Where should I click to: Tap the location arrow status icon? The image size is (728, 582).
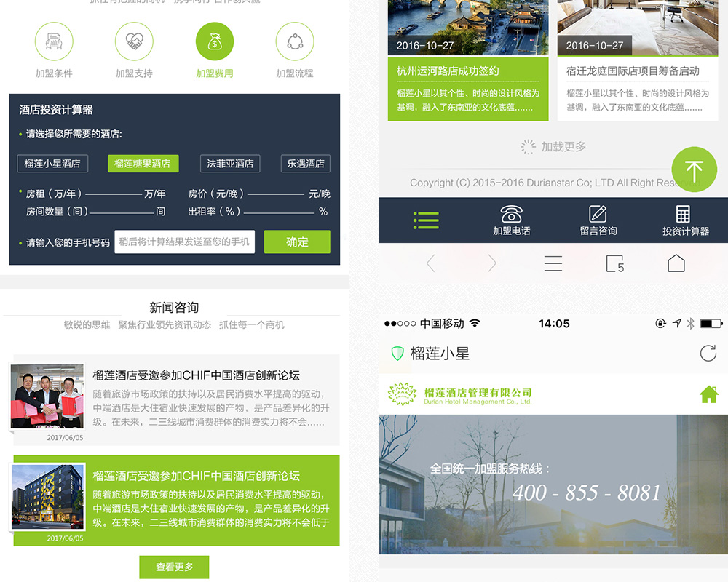677,324
